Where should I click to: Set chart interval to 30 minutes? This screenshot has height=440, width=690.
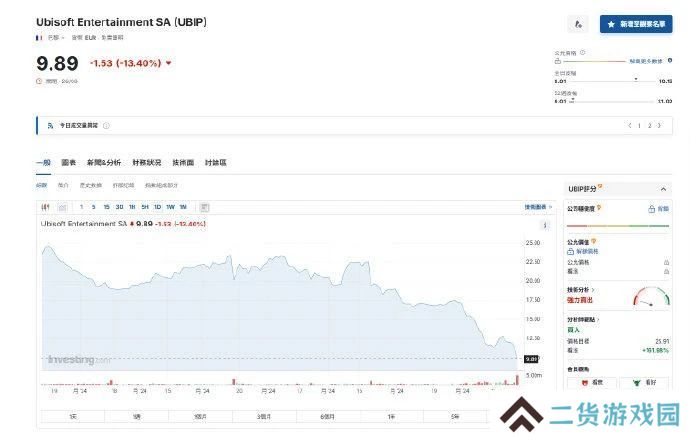point(119,207)
